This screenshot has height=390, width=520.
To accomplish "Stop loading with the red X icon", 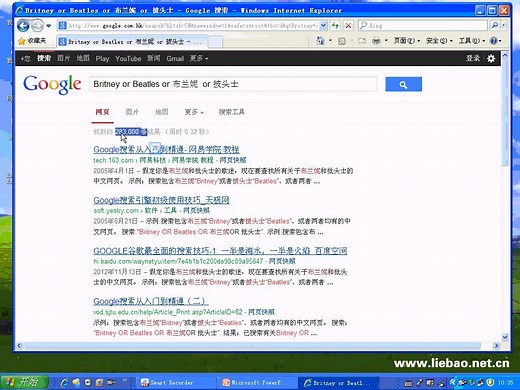I will (x=348, y=25).
